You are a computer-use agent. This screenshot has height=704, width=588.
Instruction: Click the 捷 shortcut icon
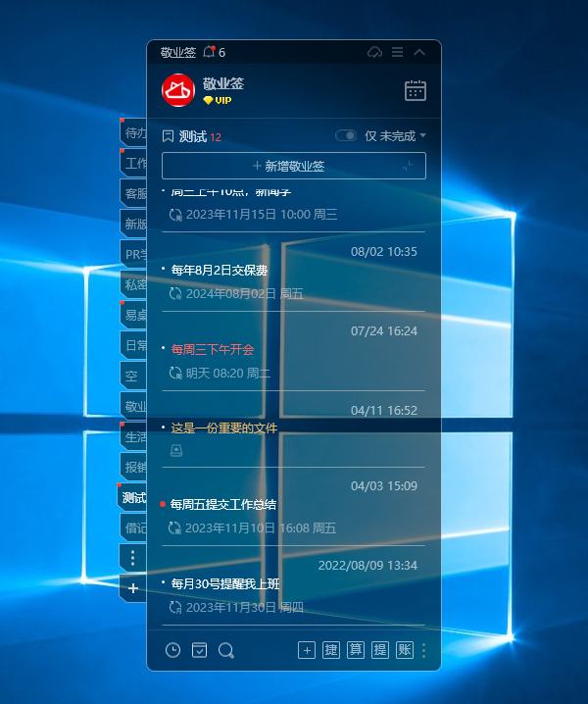[331, 650]
